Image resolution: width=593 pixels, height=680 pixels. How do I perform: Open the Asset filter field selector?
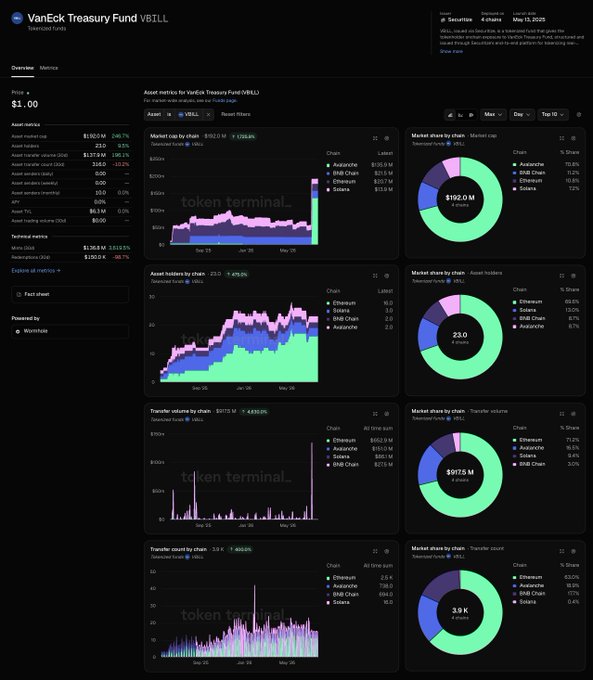coord(154,114)
